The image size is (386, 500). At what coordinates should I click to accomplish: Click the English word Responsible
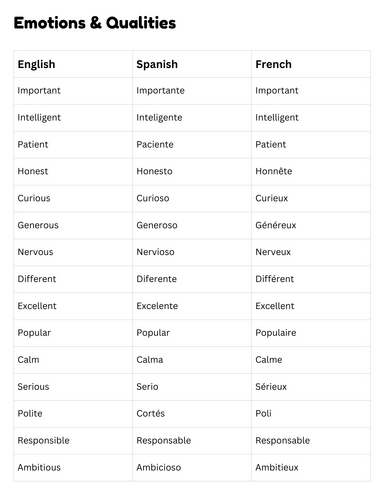[44, 441]
